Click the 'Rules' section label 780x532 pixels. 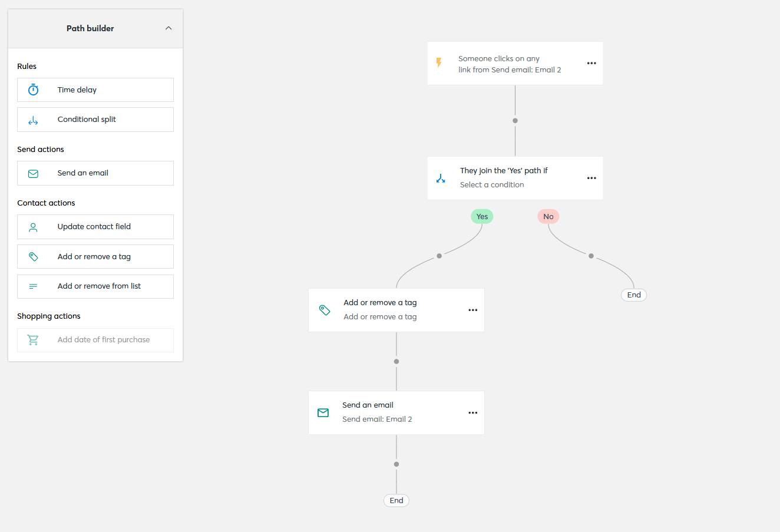27,67
